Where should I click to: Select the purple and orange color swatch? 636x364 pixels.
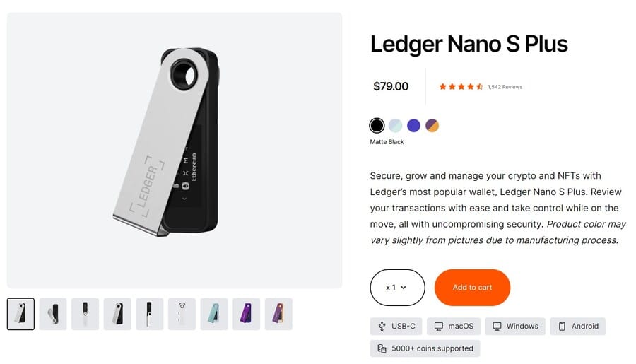tap(432, 125)
